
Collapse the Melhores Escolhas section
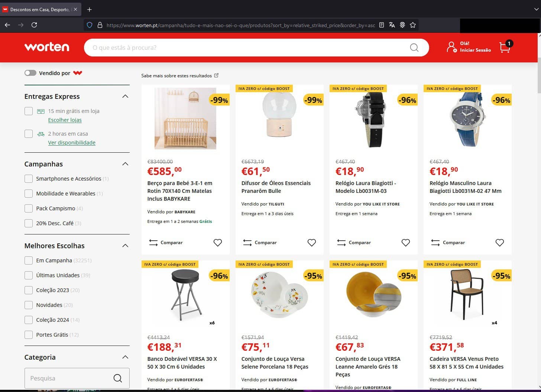click(125, 246)
